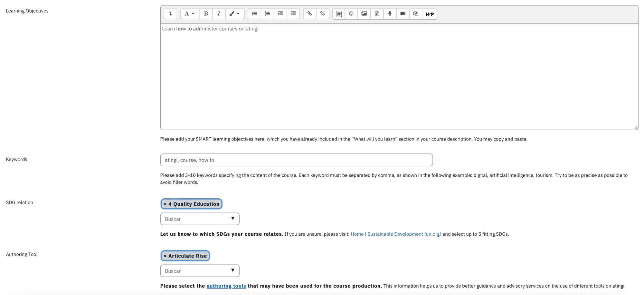Outdent the selected text
Image resolution: width=644 pixels, height=295 pixels.
[280, 14]
